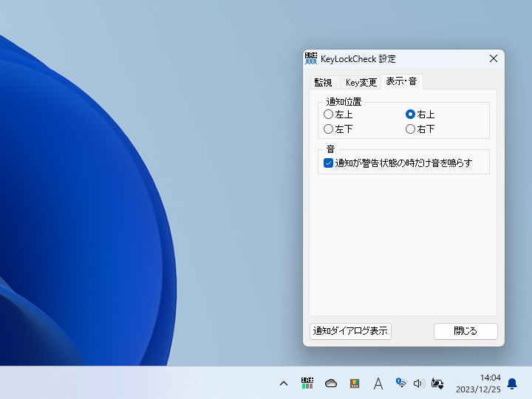Viewport: 532px width, 399px height.
Task: Click the 通知ダイアログ表示 button
Action: 350,331
